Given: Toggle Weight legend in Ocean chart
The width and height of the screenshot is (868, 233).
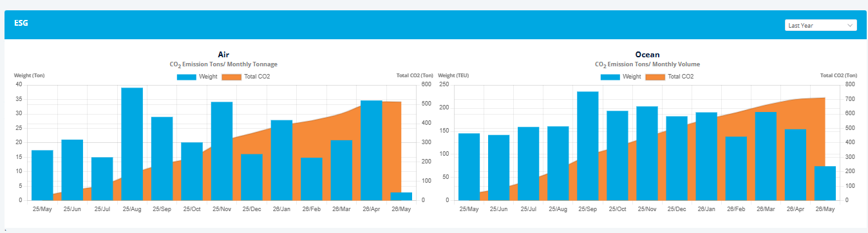Looking at the screenshot, I should (x=621, y=77).
